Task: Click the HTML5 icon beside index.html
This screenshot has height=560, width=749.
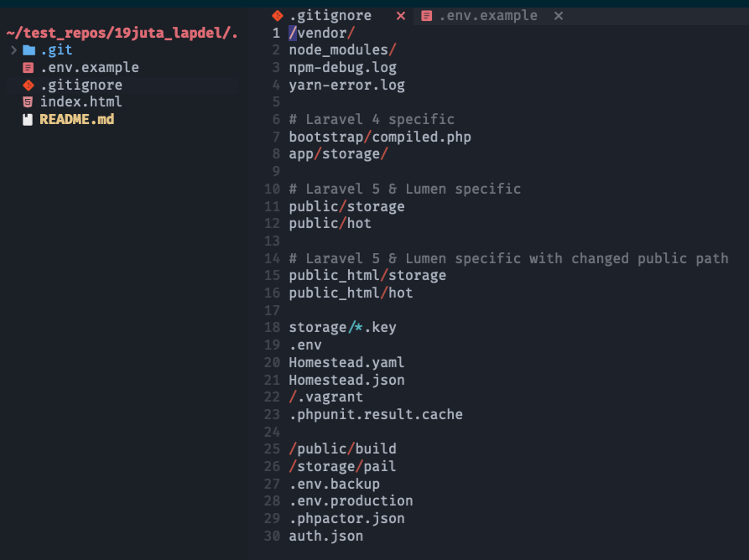Action: pyautogui.click(x=29, y=102)
